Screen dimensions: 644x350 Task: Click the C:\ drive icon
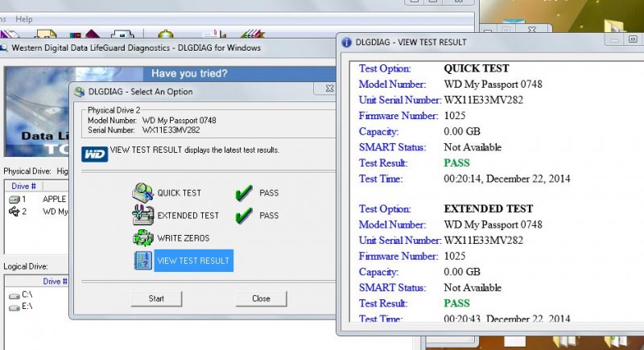[x=14, y=296]
